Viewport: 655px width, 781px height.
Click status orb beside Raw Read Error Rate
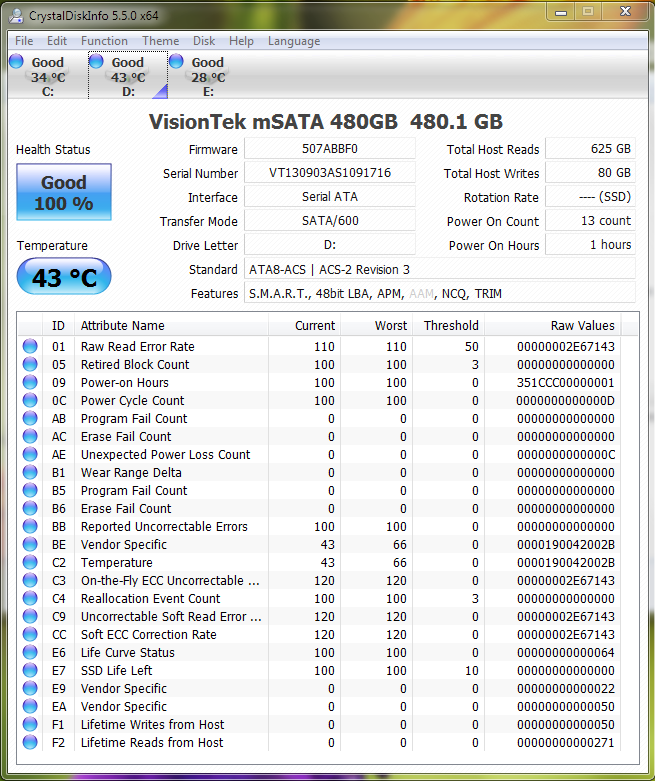[x=30, y=347]
